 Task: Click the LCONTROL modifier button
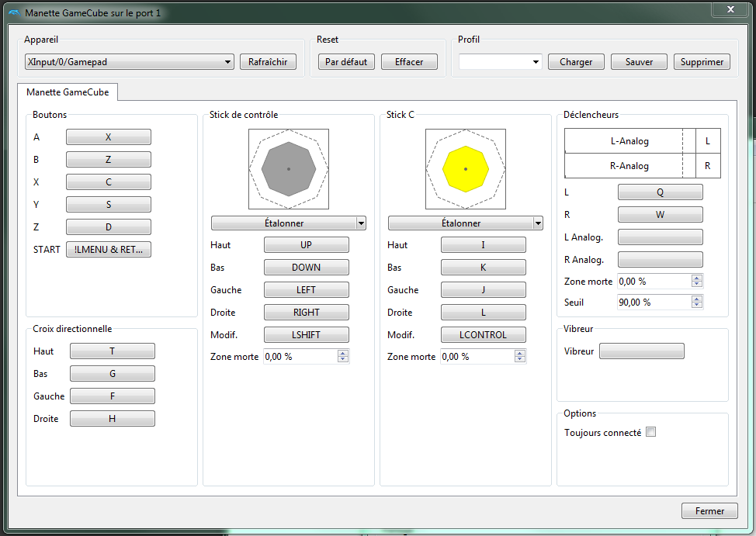click(483, 335)
